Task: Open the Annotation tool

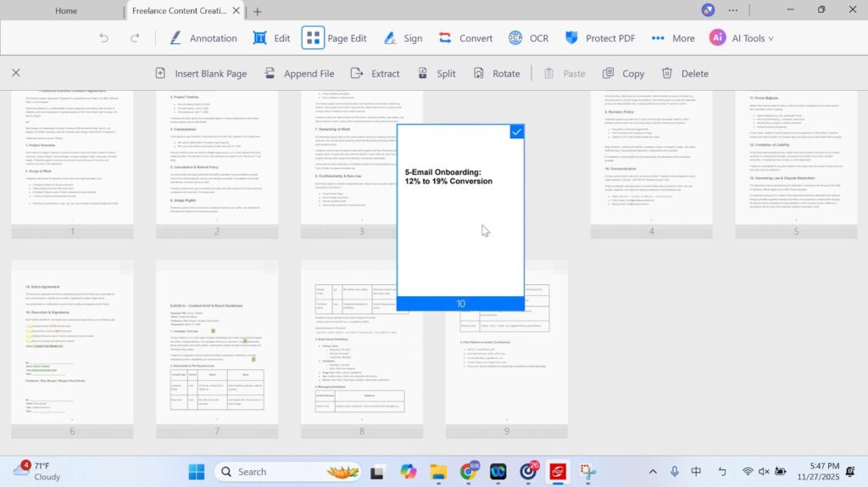Action: 203,38
